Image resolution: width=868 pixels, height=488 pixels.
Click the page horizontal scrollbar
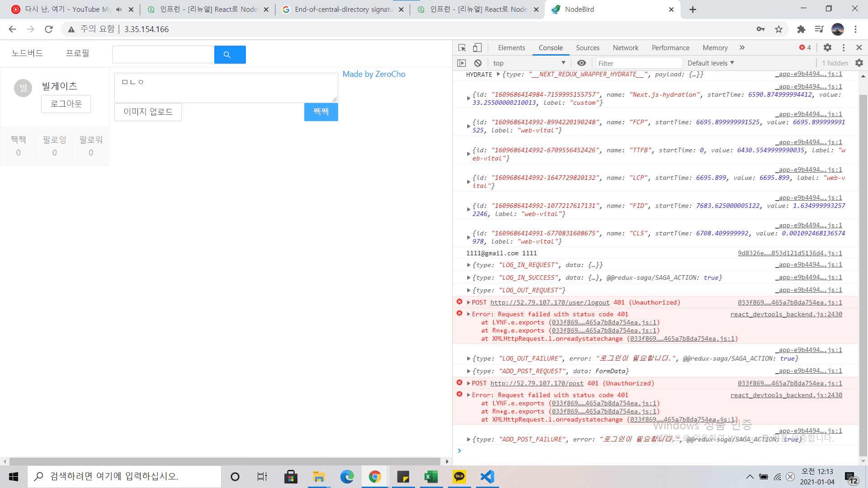225,461
